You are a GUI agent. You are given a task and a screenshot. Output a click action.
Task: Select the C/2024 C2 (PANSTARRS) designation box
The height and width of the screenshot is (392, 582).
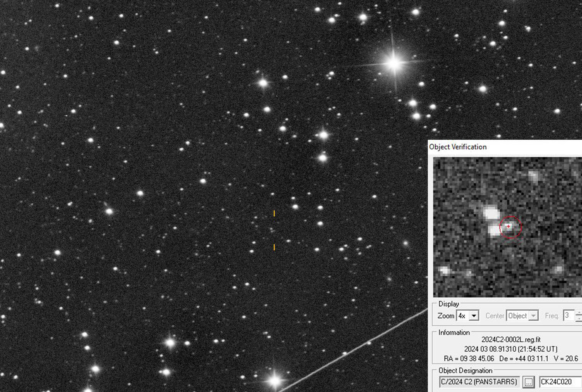[x=479, y=382]
